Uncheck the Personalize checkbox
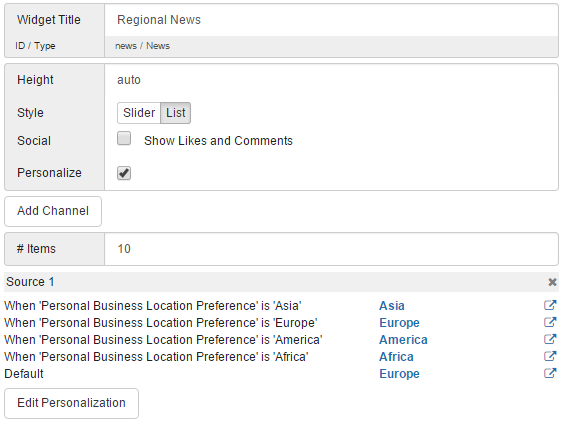The image size is (562, 423). (124, 173)
